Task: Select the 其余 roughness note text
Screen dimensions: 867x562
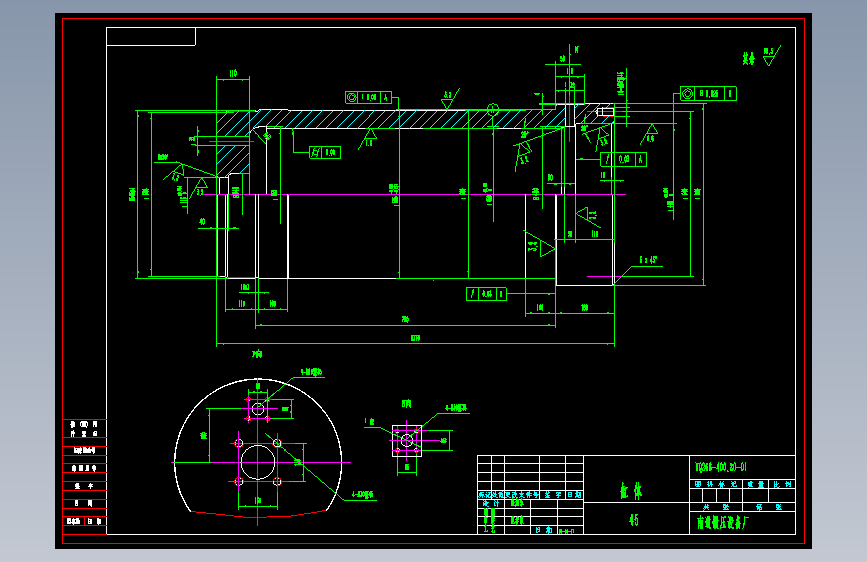Action: tap(748, 58)
